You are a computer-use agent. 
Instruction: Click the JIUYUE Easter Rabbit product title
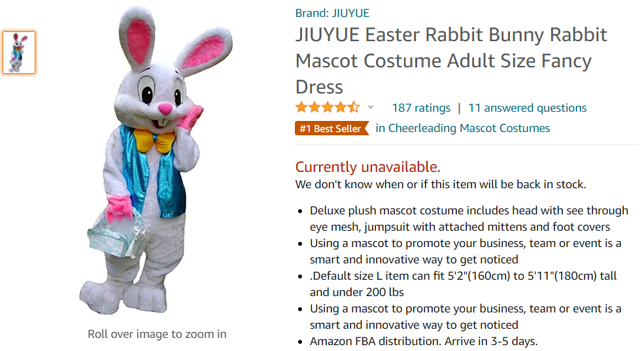click(451, 60)
